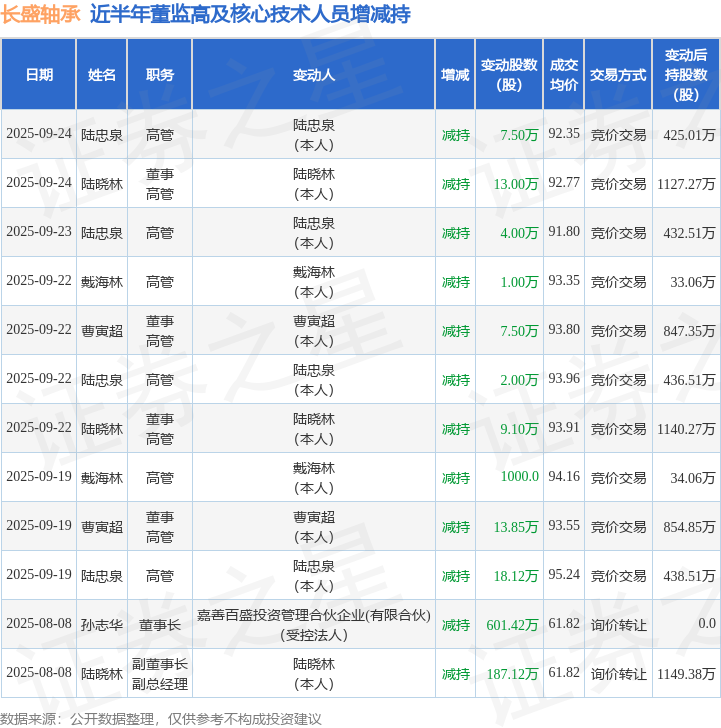Click the 425.01万 holdings cell
This screenshot has width=721, height=728.
pyautogui.click(x=686, y=135)
